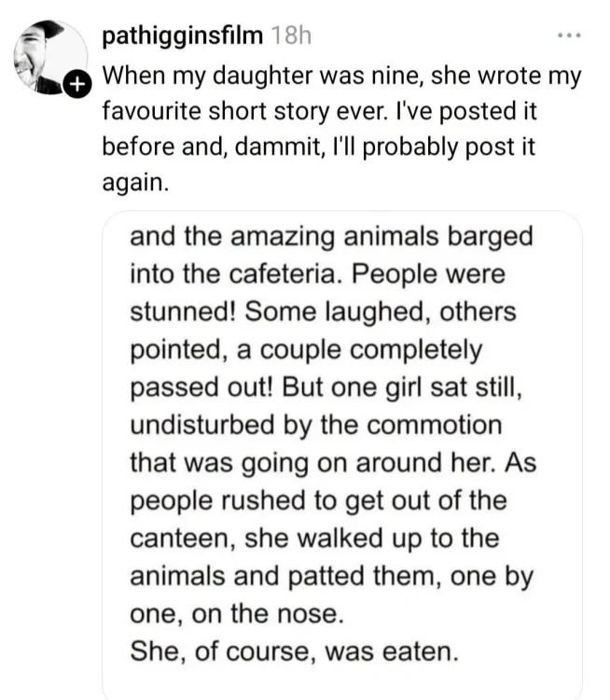
Task: Click the ending "She, of course, was eaten."
Action: point(294,651)
